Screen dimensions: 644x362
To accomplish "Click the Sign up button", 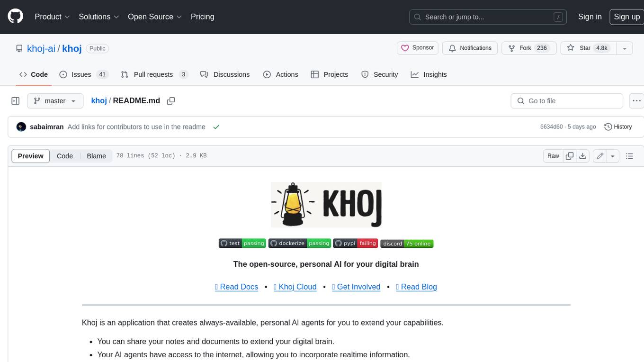I will click(626, 17).
